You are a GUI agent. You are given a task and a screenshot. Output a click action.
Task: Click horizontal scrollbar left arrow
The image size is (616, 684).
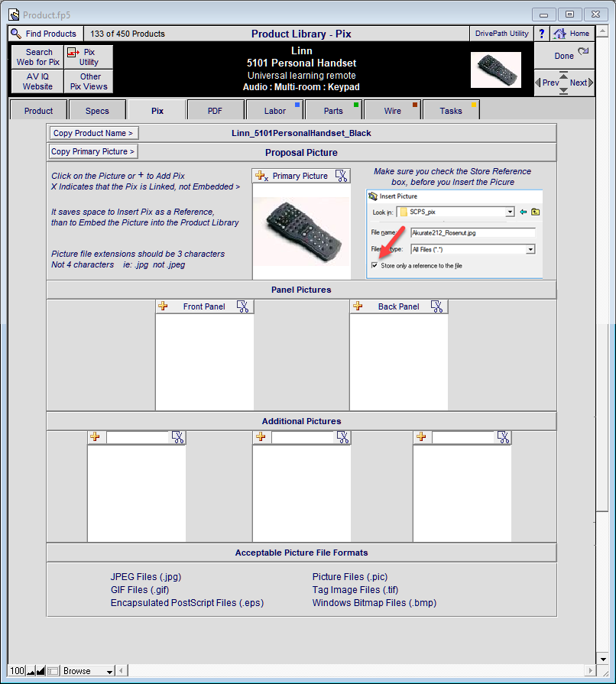tap(122, 671)
